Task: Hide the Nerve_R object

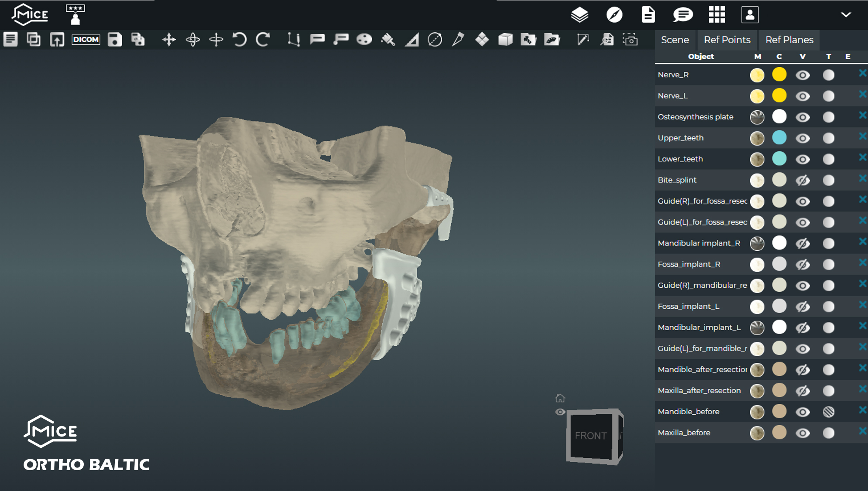Action: pyautogui.click(x=803, y=75)
